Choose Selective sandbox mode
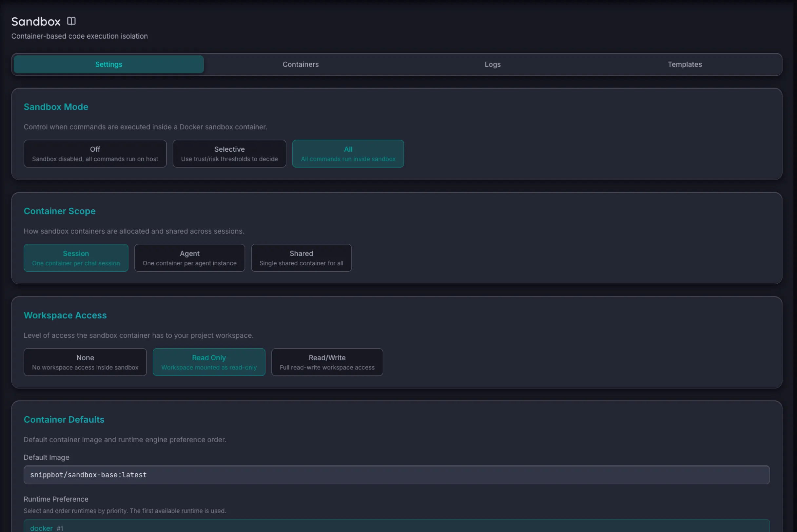This screenshot has width=797, height=532. 229,154
